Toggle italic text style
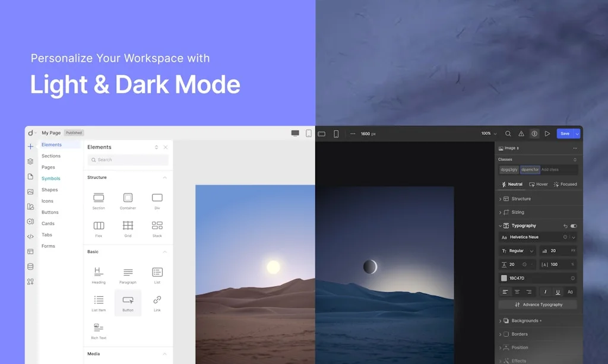Image resolution: width=608 pixels, height=364 pixels. 545,292
